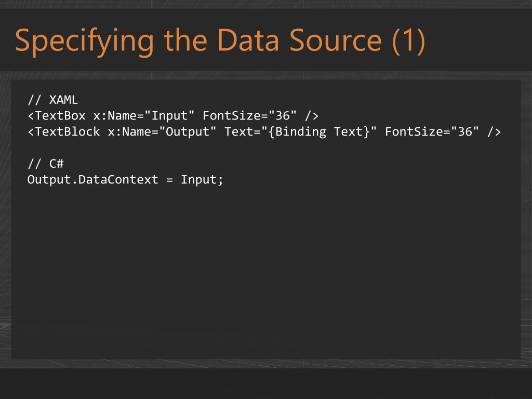Click the empty area of the code panel
Viewport: 532px width, 399px height.
tap(266, 270)
